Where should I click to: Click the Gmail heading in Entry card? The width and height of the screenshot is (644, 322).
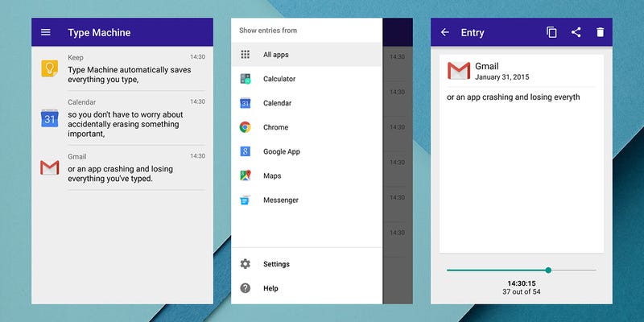click(487, 66)
